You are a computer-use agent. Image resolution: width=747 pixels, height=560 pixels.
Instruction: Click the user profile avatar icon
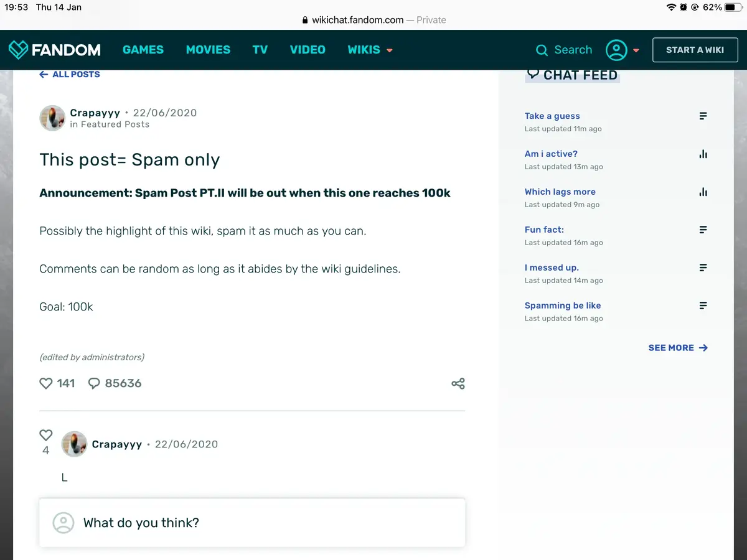616,50
